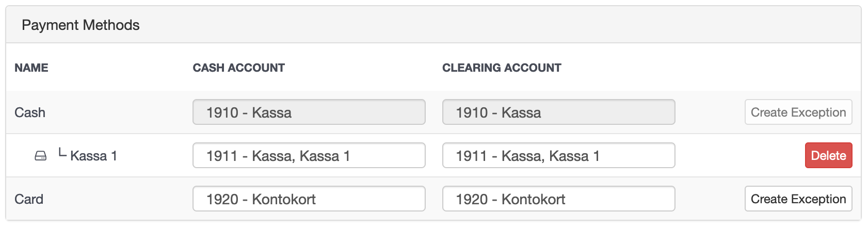Click the grayed Create Exception button for Cash

798,112
